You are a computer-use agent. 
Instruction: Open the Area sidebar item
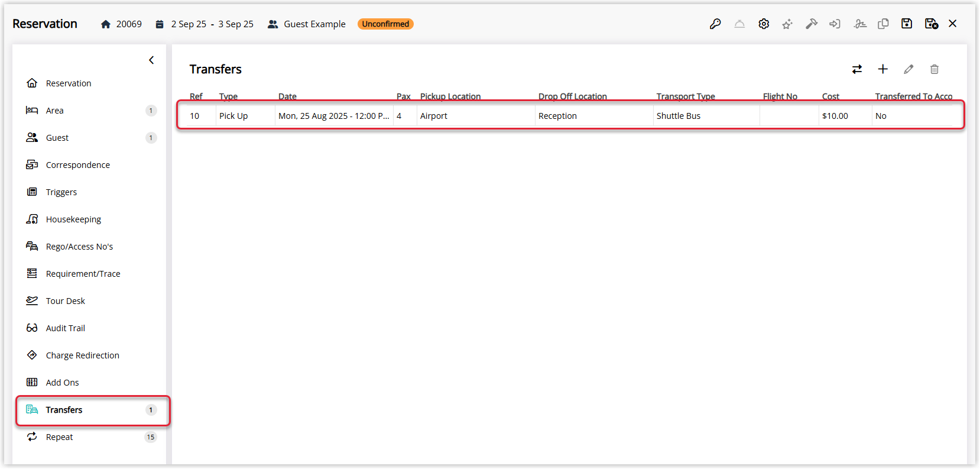click(x=89, y=111)
